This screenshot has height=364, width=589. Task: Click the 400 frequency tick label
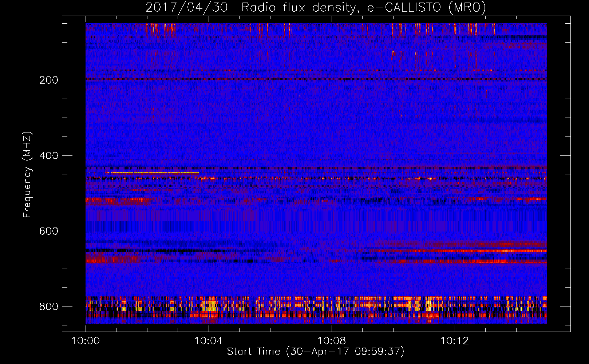48,156
